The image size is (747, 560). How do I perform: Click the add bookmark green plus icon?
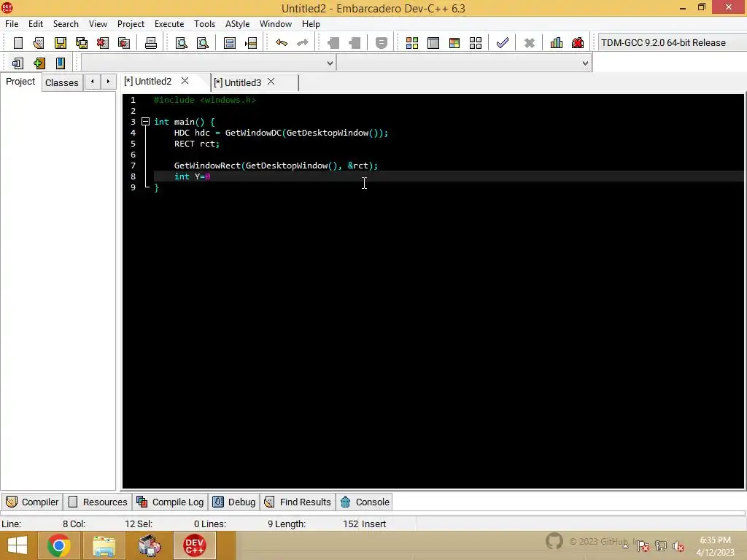click(39, 63)
